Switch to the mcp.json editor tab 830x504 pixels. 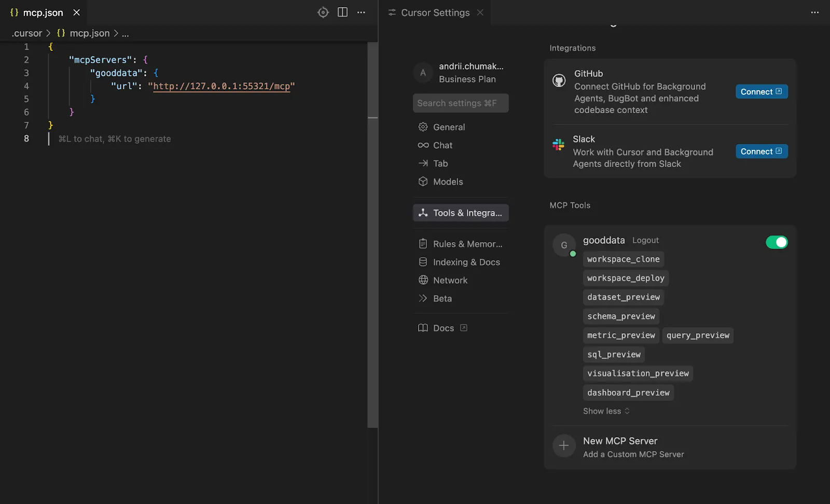point(43,12)
